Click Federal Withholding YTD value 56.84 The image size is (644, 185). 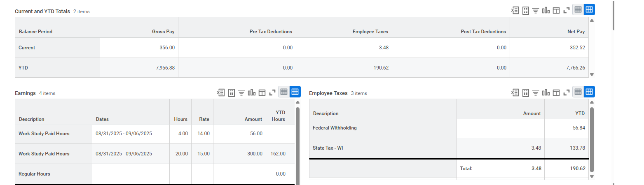[578, 128]
